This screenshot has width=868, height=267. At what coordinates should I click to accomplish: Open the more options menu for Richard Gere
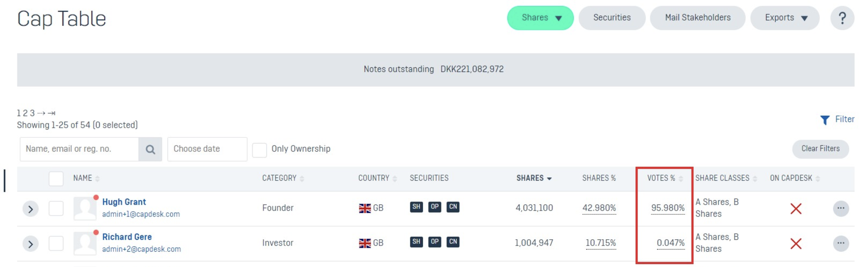click(x=840, y=243)
